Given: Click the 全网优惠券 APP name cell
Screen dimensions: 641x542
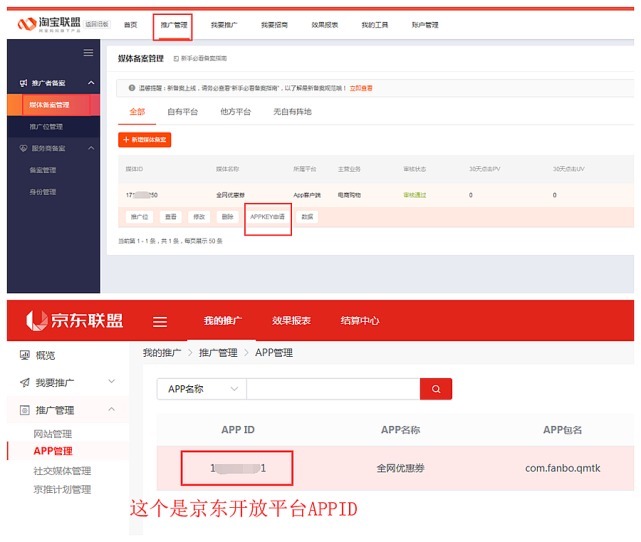Looking at the screenshot, I should [x=400, y=468].
